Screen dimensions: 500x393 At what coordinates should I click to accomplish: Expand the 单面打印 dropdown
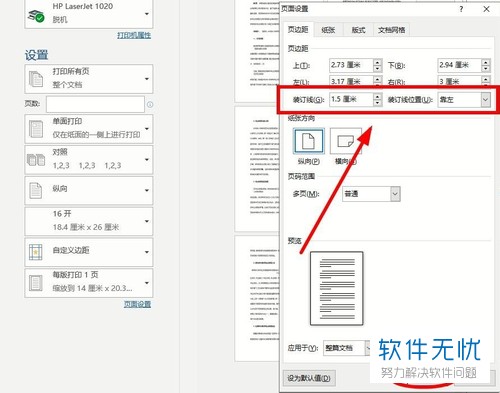[x=89, y=129]
